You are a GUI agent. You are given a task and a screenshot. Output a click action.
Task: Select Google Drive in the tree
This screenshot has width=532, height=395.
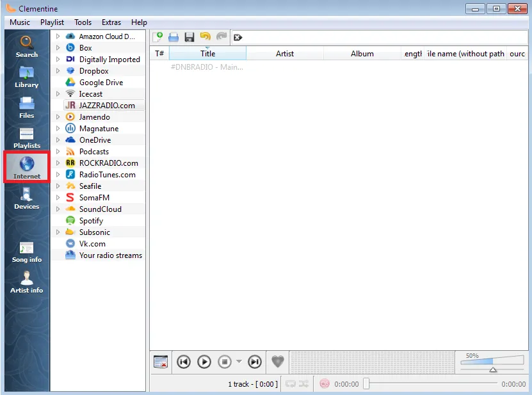(x=101, y=83)
